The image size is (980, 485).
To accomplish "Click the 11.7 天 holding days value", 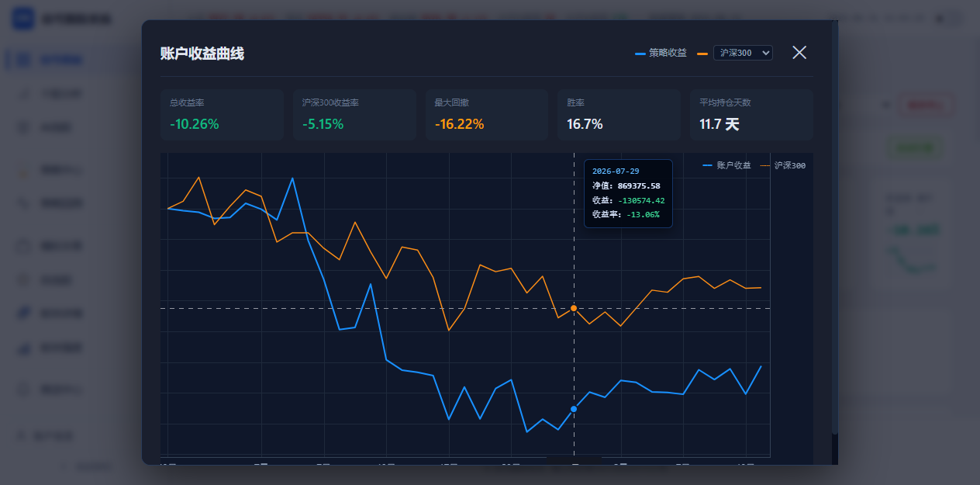I will point(719,124).
